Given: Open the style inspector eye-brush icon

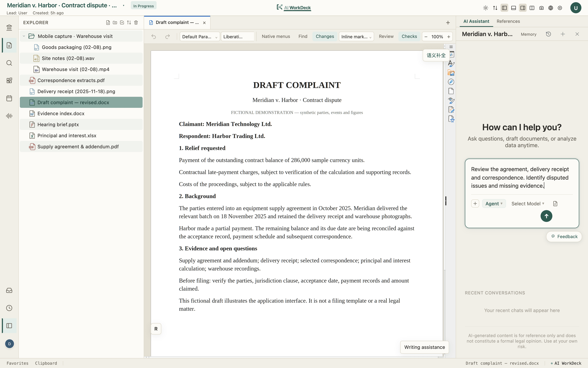Looking at the screenshot, I should (451, 101).
